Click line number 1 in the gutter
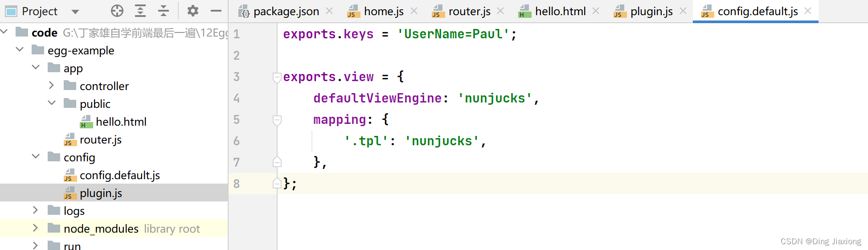Viewport: 868px width, 250px height. pyautogui.click(x=237, y=34)
